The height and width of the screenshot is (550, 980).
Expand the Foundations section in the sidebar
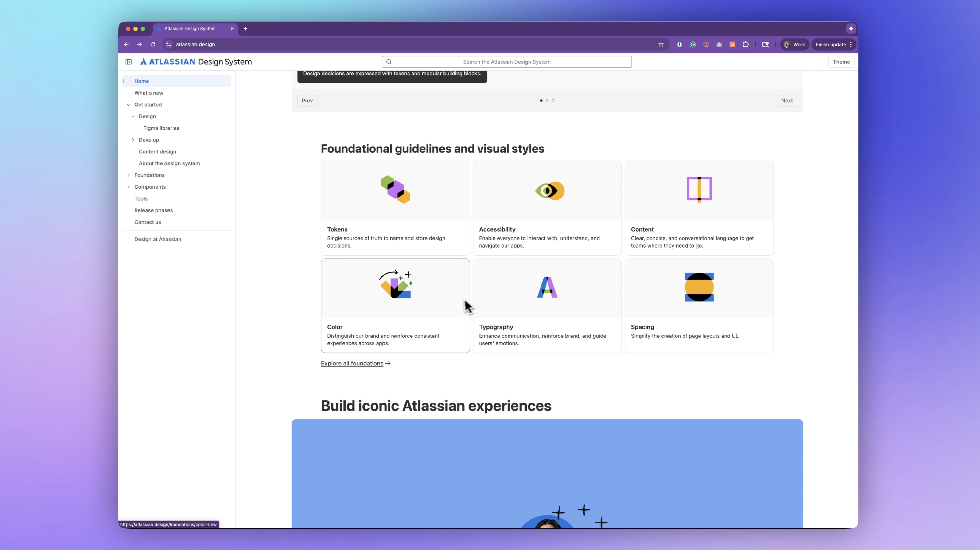(x=128, y=175)
